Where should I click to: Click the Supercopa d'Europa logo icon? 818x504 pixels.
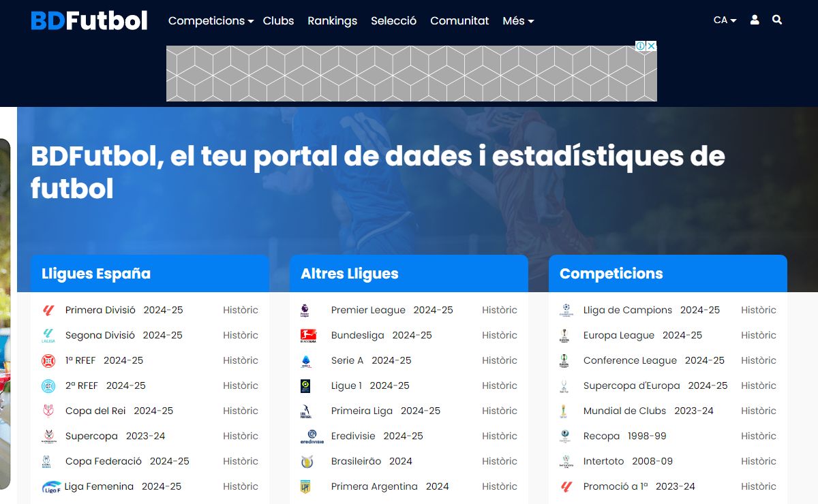pyautogui.click(x=564, y=385)
